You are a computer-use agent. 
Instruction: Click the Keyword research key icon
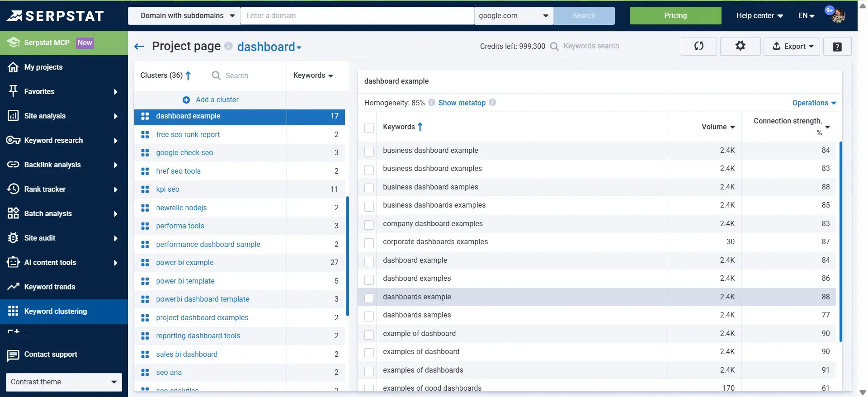13,140
